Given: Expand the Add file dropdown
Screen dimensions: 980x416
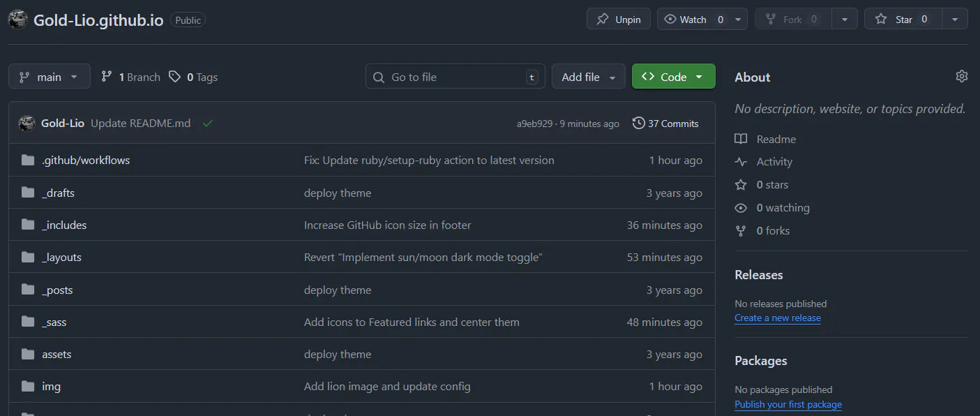Looking at the screenshot, I should pyautogui.click(x=589, y=77).
